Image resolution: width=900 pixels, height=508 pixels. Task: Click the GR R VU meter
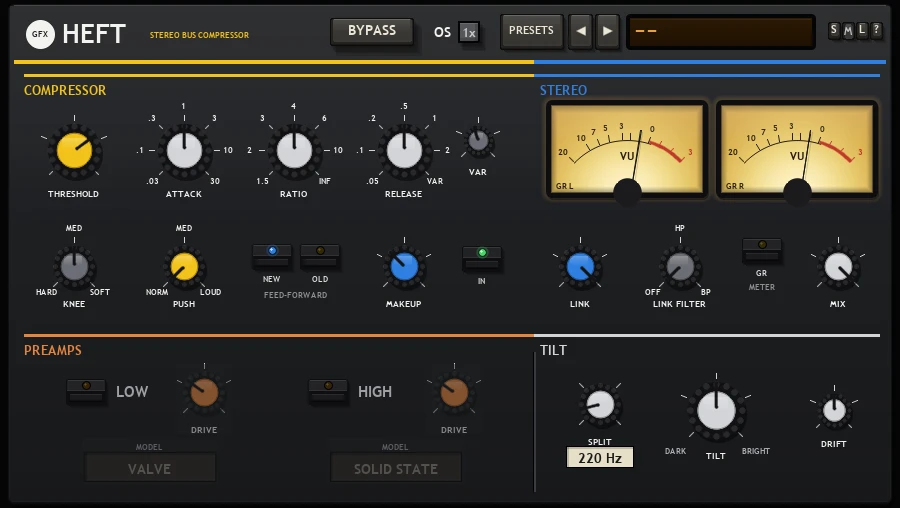tap(797, 150)
